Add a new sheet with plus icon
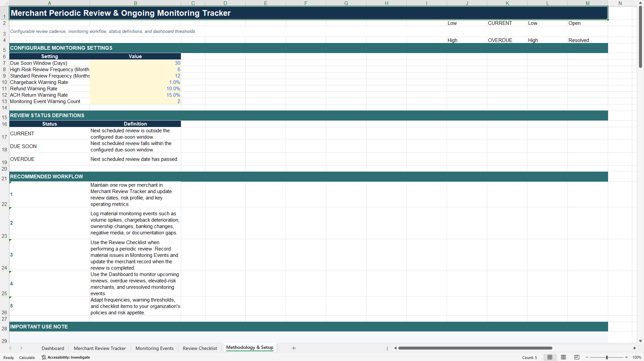The image size is (644, 361). click(294, 348)
